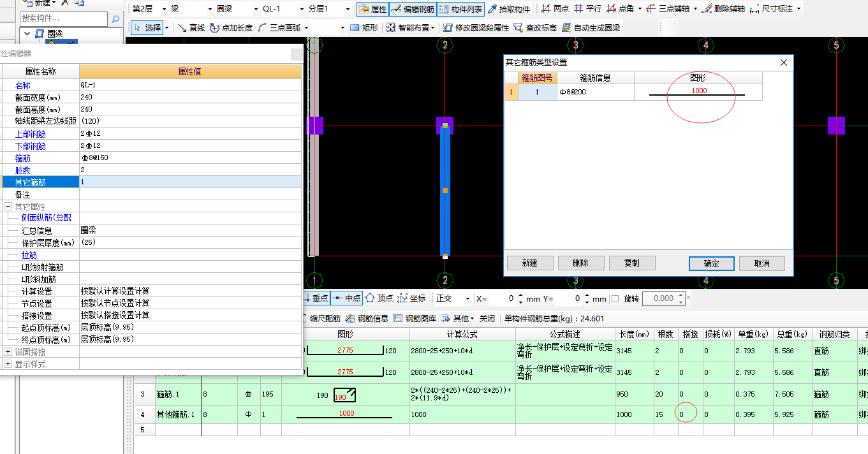The image size is (868, 454).
Task: Open 钢筋图库 rebar library
Action: pyautogui.click(x=415, y=318)
